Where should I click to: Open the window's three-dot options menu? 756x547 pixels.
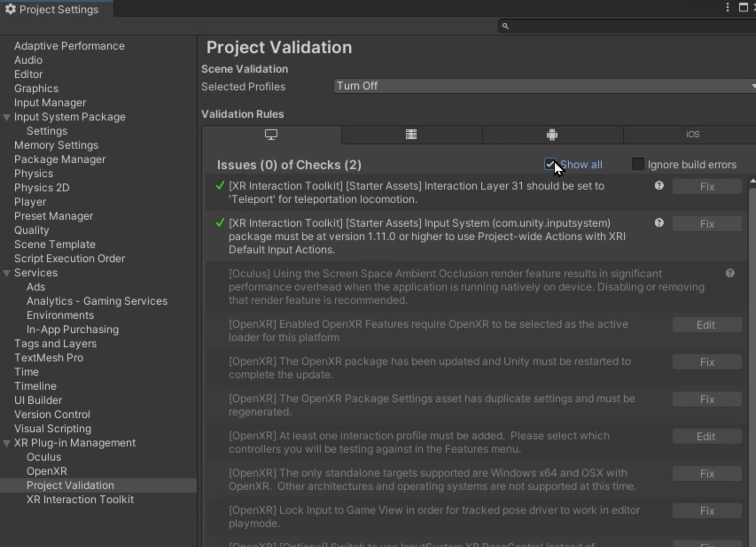pyautogui.click(x=727, y=8)
